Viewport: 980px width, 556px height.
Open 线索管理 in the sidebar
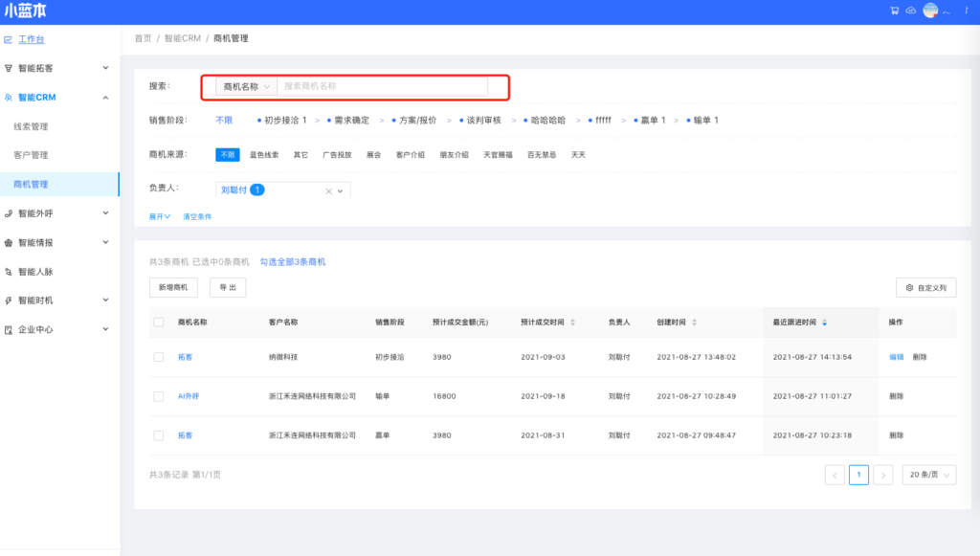[x=31, y=126]
